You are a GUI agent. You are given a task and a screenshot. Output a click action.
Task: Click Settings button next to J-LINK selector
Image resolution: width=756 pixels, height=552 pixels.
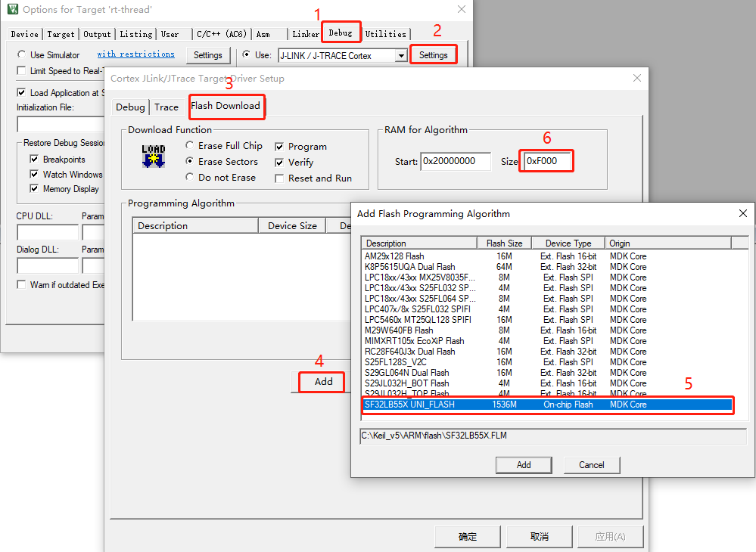[433, 55]
